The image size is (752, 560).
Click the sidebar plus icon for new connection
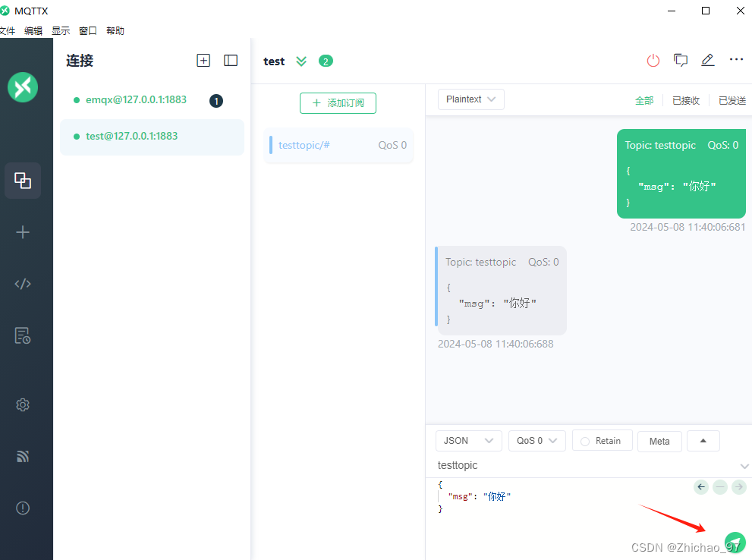(x=23, y=232)
